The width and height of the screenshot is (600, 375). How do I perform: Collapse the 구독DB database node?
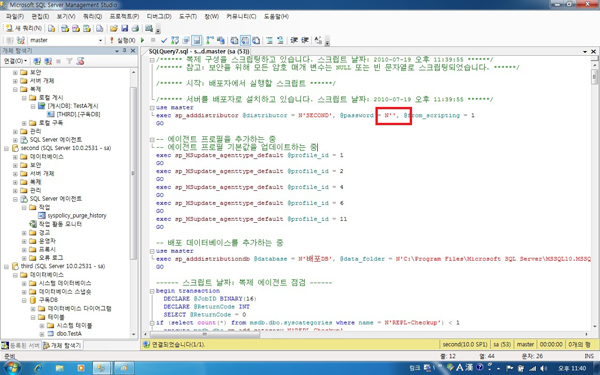24,300
